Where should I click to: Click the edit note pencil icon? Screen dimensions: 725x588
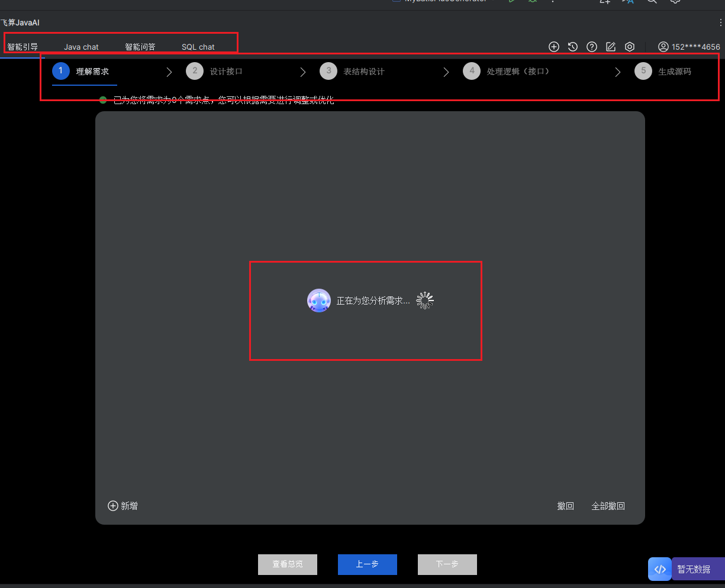611,47
